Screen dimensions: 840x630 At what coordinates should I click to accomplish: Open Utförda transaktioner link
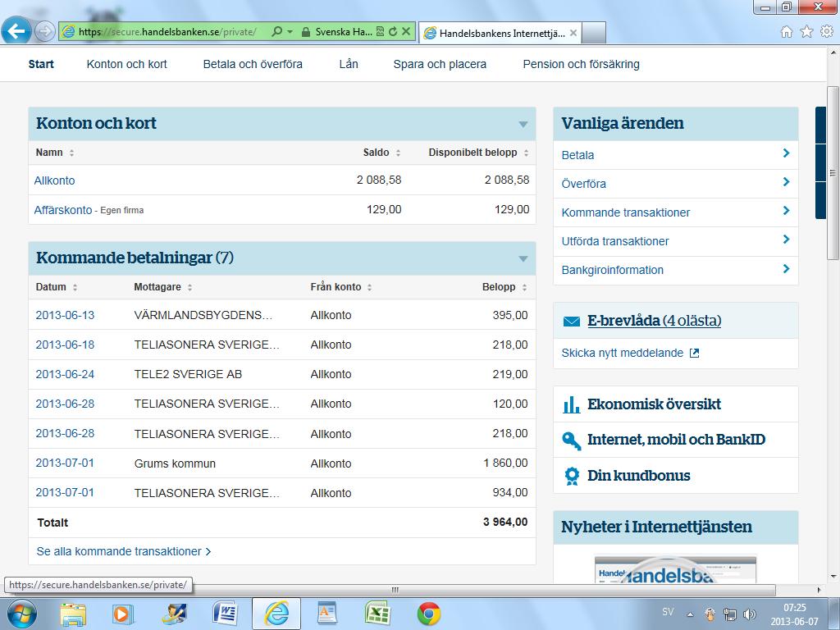pos(676,242)
